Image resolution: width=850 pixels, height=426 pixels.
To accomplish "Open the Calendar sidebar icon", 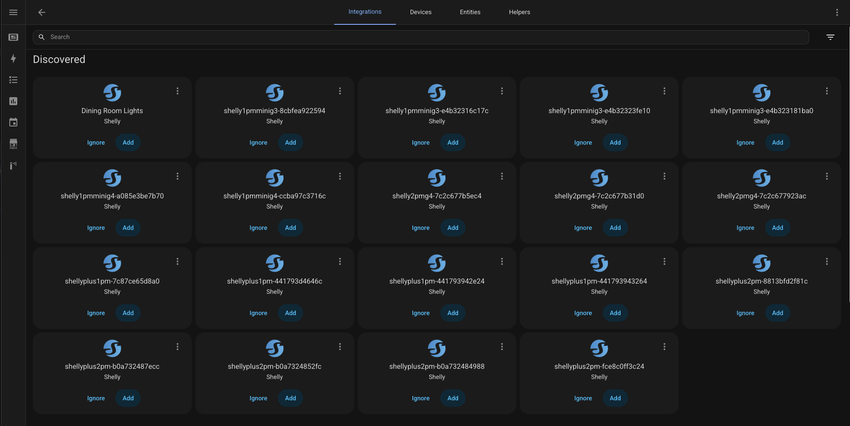I will tap(13, 122).
